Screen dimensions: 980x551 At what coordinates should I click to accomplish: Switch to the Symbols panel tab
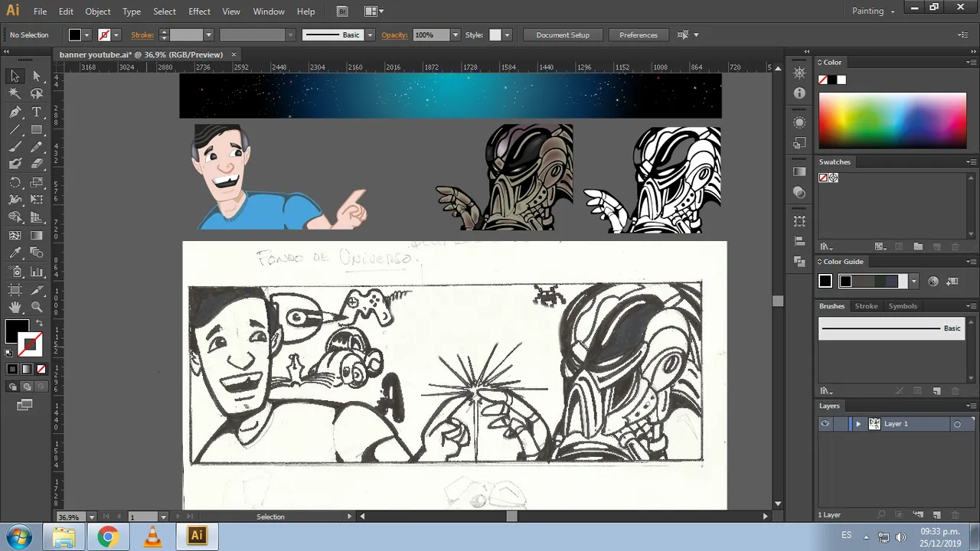click(903, 306)
